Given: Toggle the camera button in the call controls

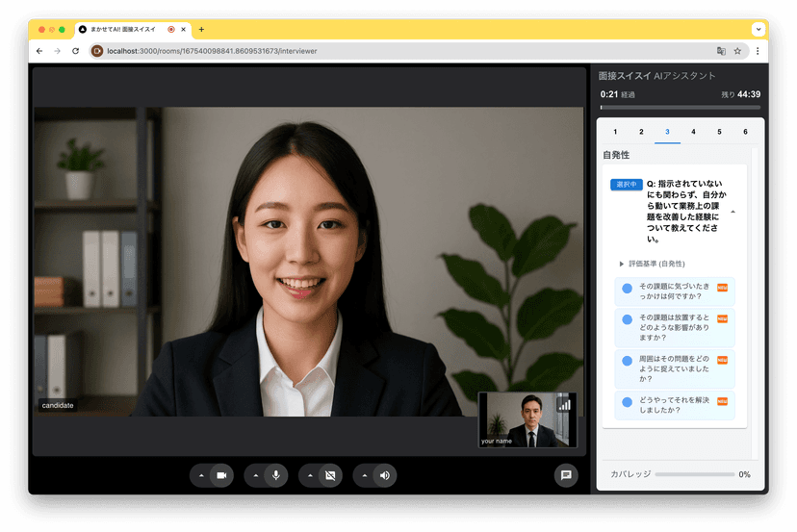Looking at the screenshot, I should click(x=221, y=475).
